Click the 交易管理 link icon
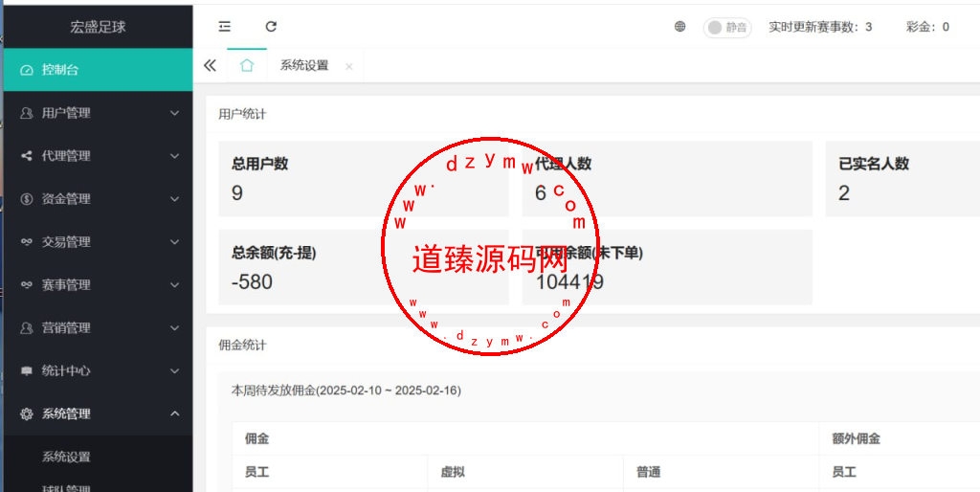Image resolution: width=980 pixels, height=492 pixels. tap(26, 242)
